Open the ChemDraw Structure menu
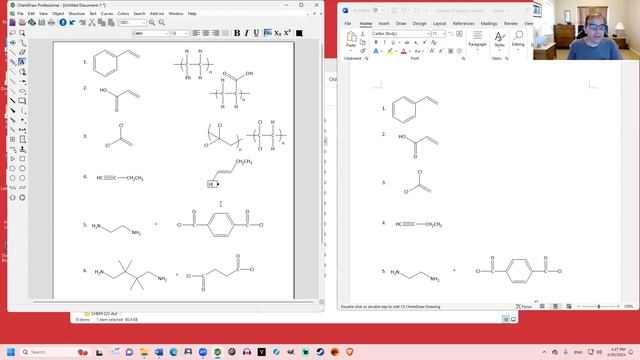640x360 pixels. (x=77, y=13)
